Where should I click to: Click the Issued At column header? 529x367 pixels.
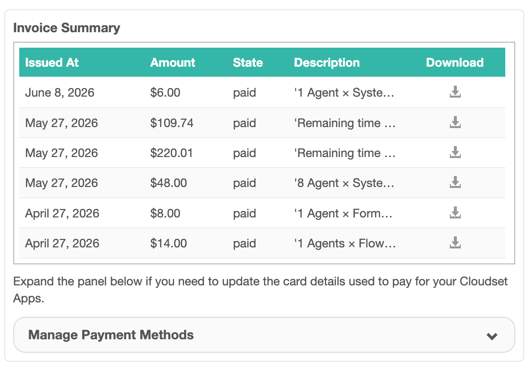pos(52,63)
